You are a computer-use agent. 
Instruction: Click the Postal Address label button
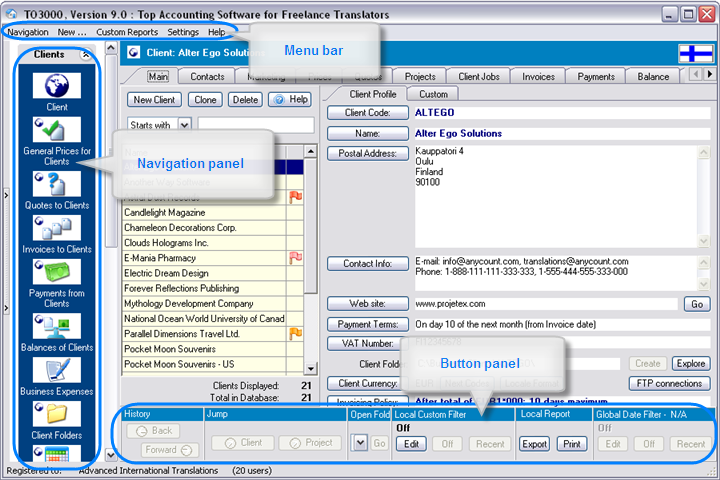(x=368, y=153)
